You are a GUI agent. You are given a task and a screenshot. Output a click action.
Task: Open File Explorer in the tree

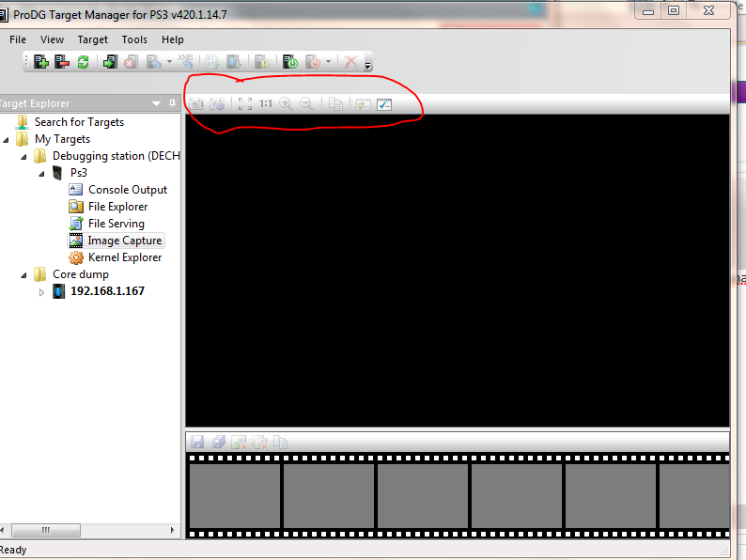click(x=118, y=207)
